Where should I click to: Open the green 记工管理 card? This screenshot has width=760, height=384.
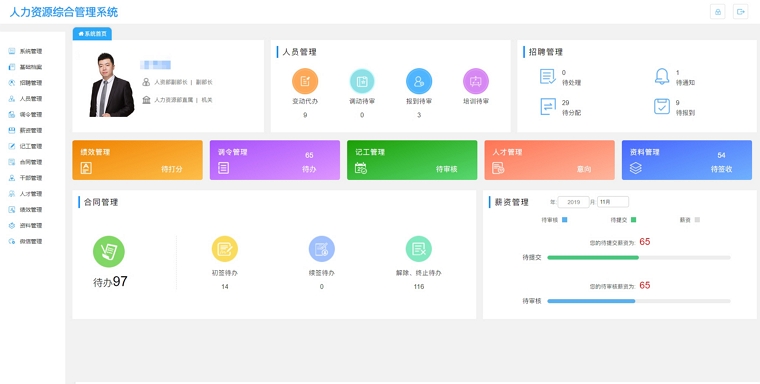[412, 160]
